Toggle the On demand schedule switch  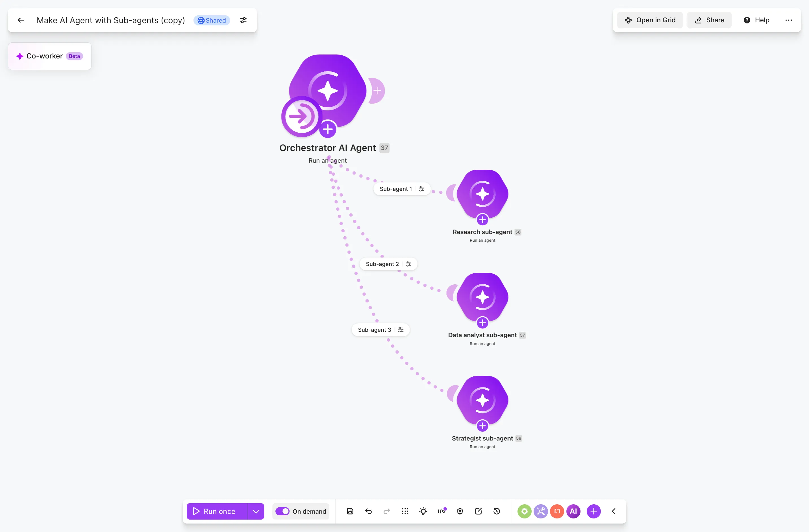click(x=282, y=511)
